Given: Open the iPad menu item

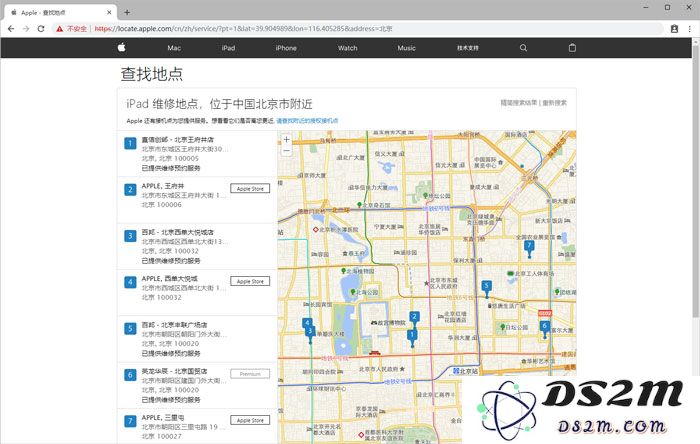Looking at the screenshot, I should coord(228,48).
